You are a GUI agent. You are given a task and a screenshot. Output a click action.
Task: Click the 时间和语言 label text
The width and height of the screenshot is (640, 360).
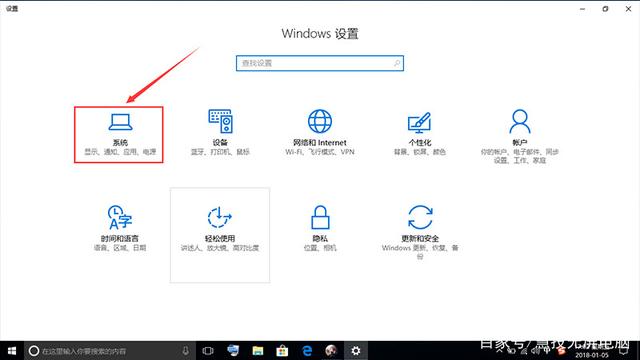pyautogui.click(x=120, y=238)
